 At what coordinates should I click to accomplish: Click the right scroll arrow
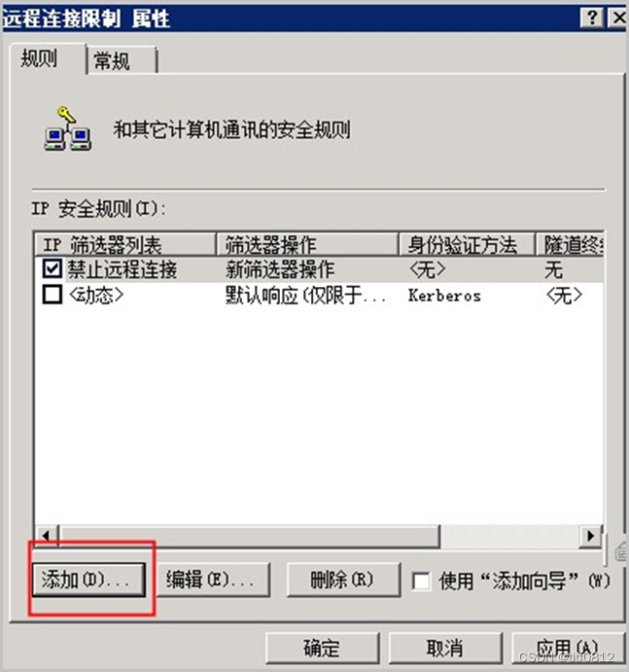pyautogui.click(x=591, y=536)
